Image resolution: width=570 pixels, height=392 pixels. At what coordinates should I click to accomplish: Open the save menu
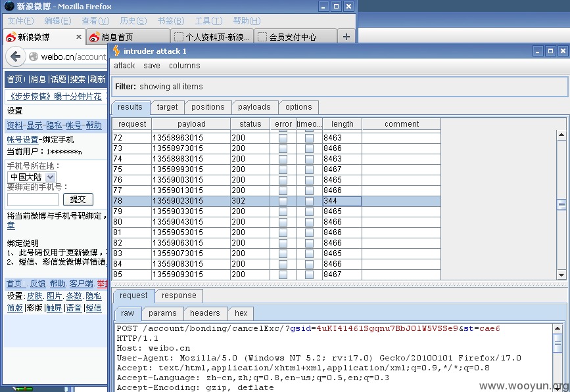(x=152, y=66)
